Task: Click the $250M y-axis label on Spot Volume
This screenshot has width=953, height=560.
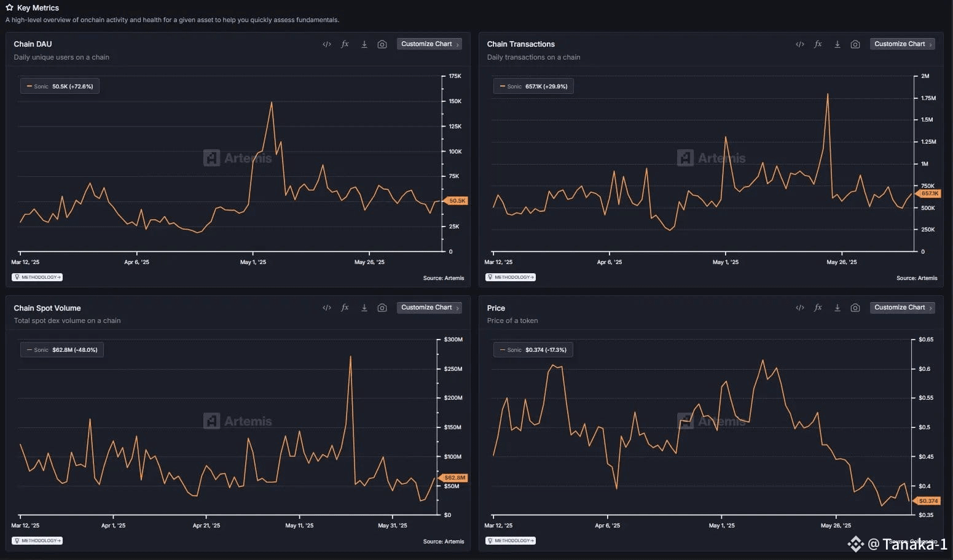Action: [453, 369]
